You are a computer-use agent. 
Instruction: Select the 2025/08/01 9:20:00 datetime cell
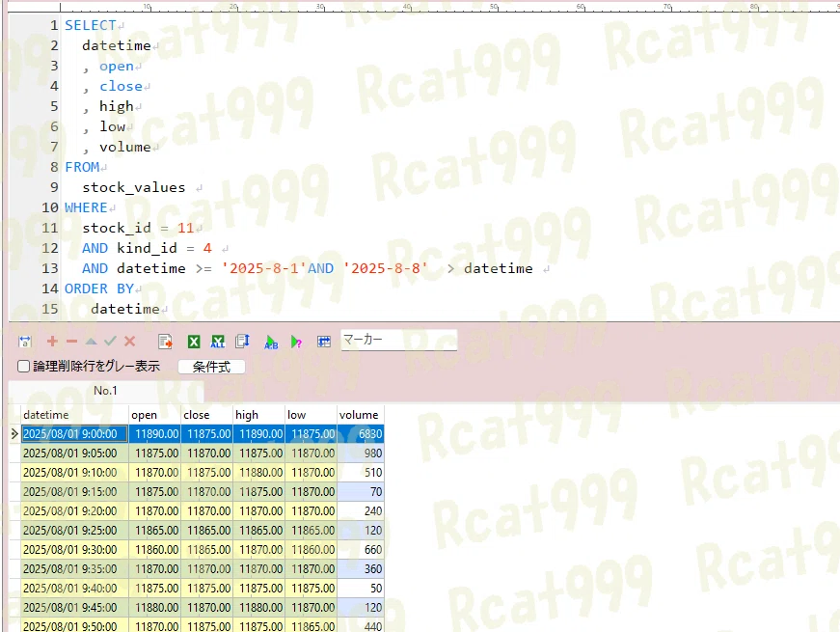click(x=74, y=510)
